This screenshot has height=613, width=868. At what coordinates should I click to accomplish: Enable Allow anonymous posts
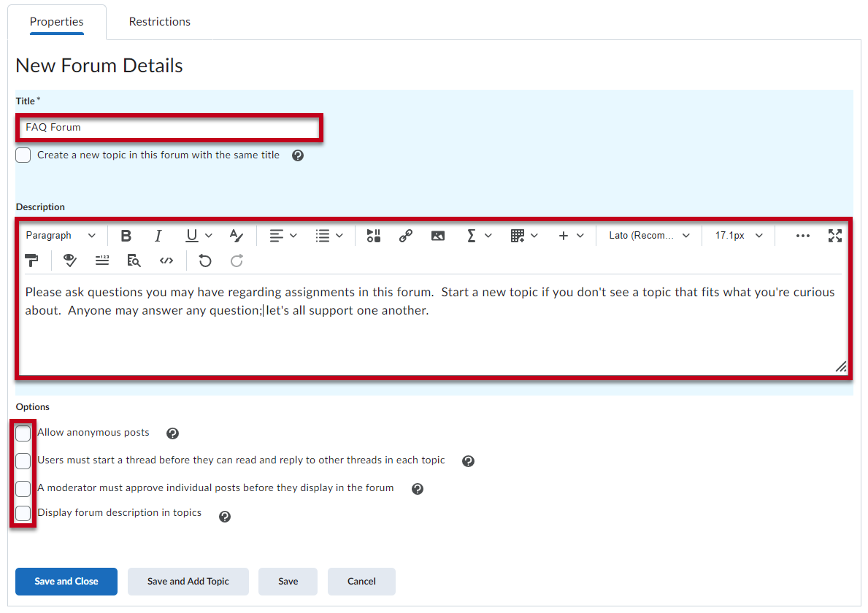[x=23, y=433]
